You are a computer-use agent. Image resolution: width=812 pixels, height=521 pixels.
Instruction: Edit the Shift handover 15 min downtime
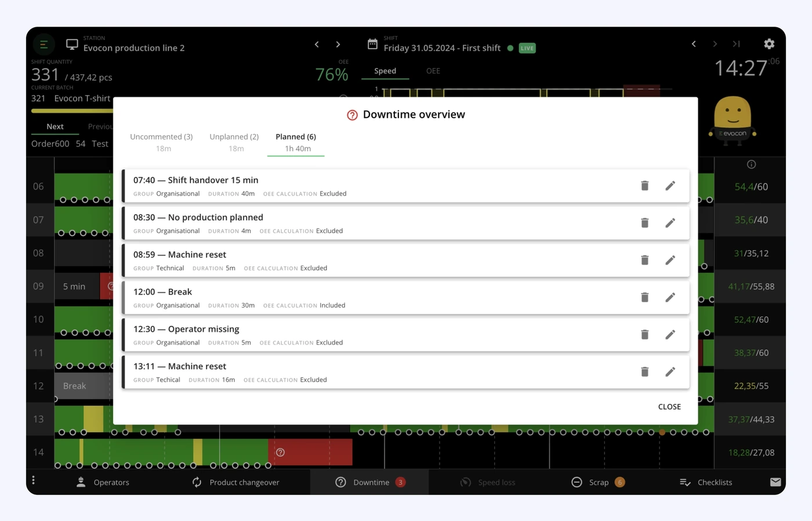click(x=670, y=186)
